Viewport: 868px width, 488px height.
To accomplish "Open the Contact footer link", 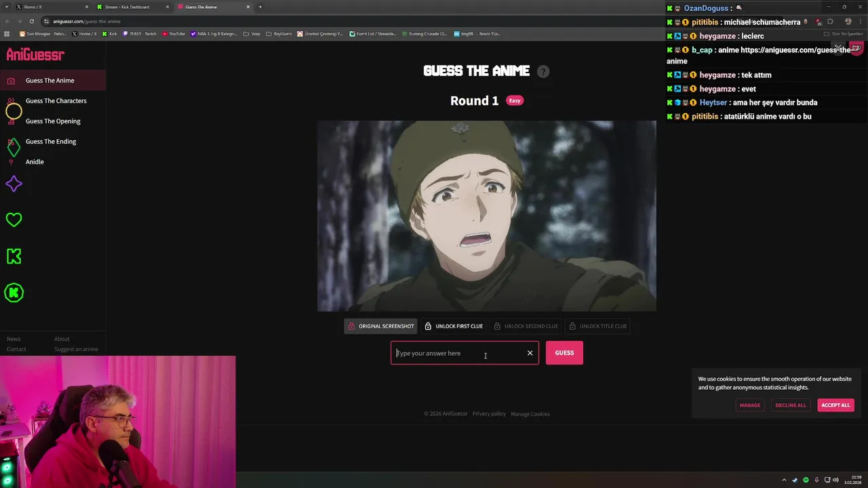I will pyautogui.click(x=16, y=349).
